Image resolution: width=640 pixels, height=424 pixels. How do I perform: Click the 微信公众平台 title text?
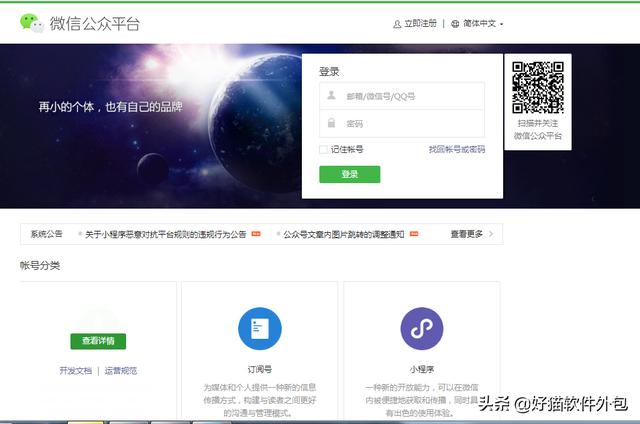pos(95,24)
